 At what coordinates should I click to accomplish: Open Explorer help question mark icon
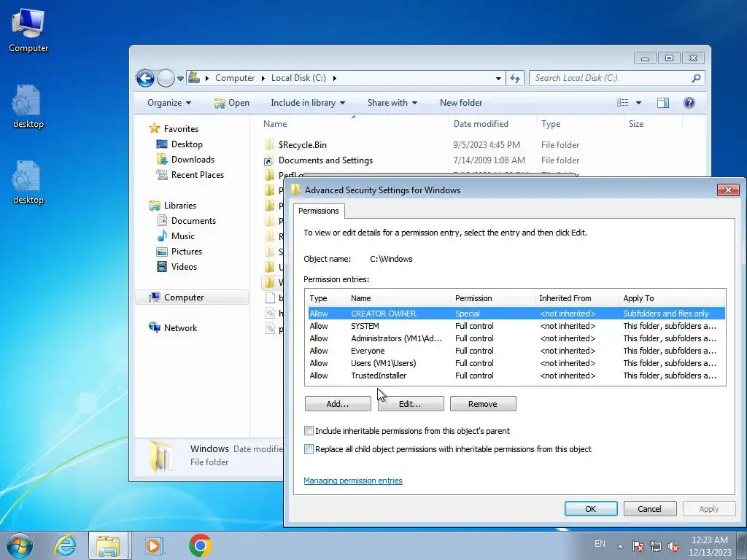689,103
